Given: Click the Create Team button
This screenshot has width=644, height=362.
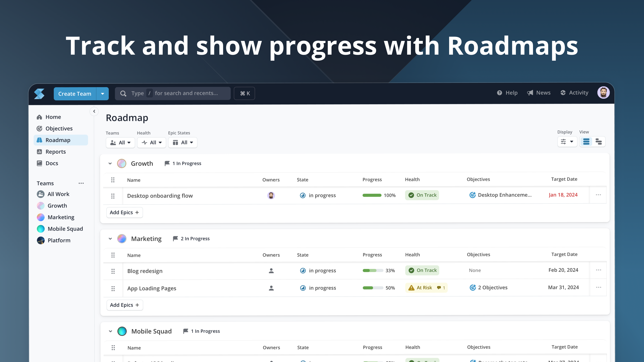Looking at the screenshot, I should coord(75,94).
